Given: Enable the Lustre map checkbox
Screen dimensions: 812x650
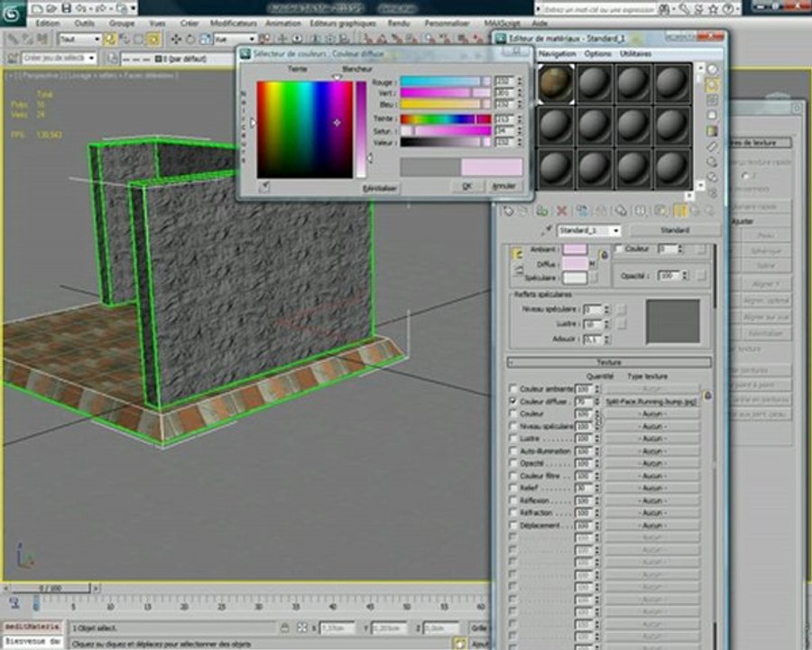Looking at the screenshot, I should click(x=512, y=439).
